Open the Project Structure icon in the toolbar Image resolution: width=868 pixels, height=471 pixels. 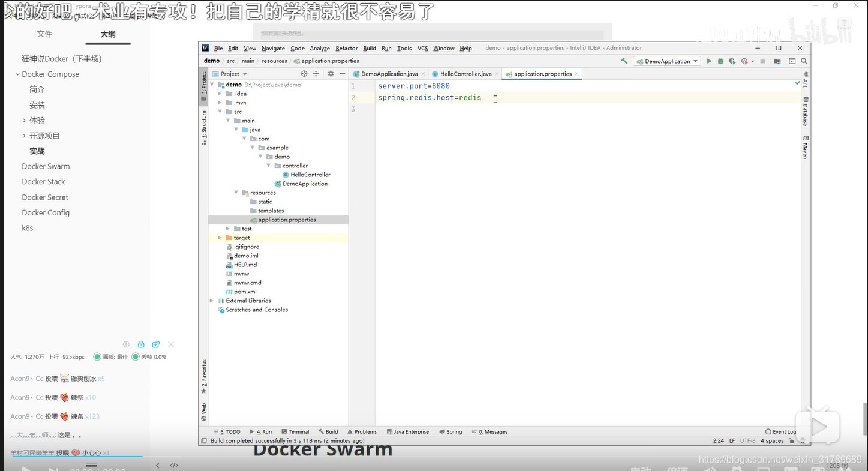tap(777, 61)
